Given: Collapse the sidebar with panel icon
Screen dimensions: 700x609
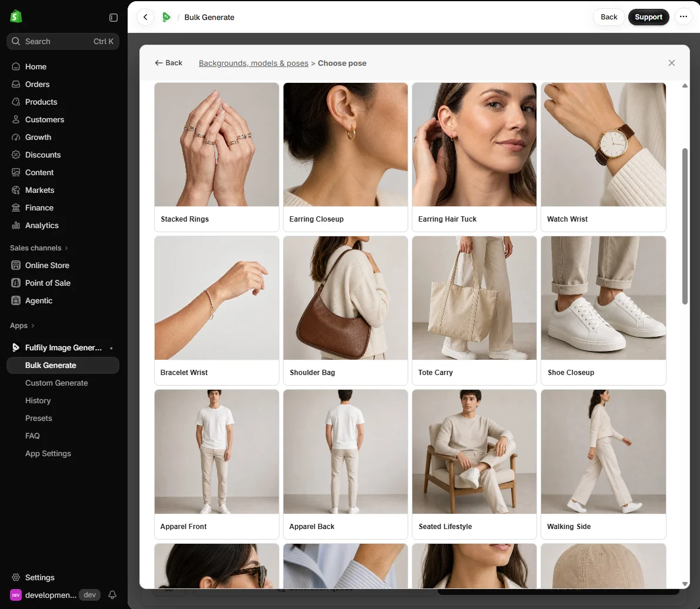Looking at the screenshot, I should [114, 18].
